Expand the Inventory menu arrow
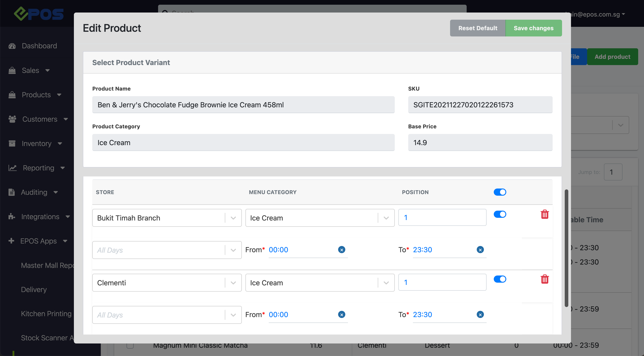 coord(60,144)
